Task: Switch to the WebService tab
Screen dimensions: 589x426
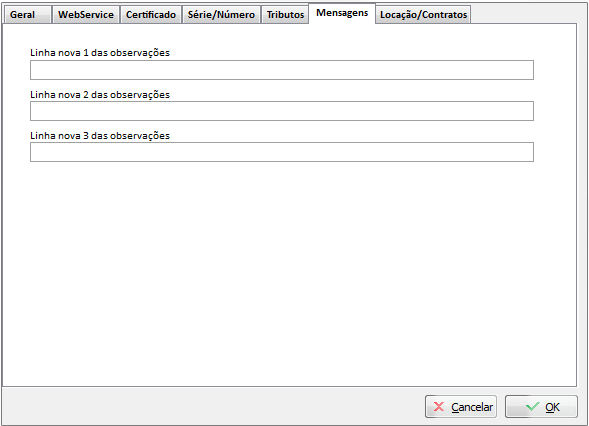Action: click(x=86, y=15)
